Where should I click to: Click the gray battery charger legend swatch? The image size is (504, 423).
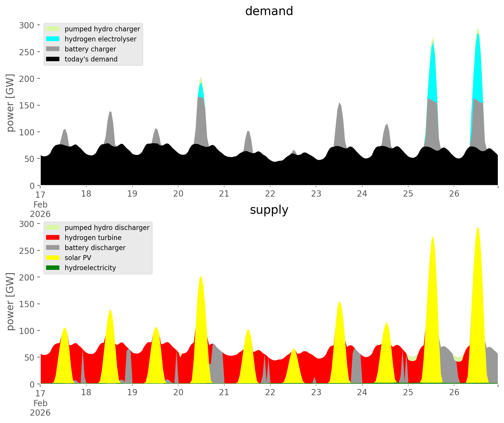53,49
